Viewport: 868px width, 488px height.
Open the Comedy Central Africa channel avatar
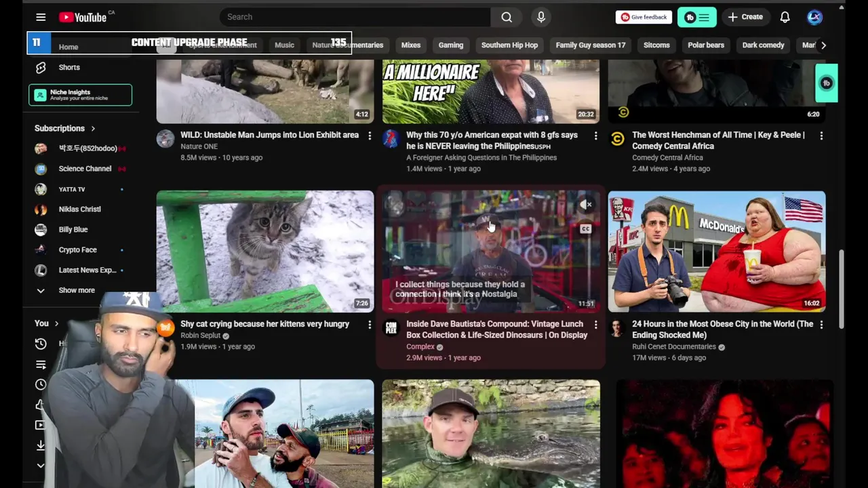pos(617,139)
